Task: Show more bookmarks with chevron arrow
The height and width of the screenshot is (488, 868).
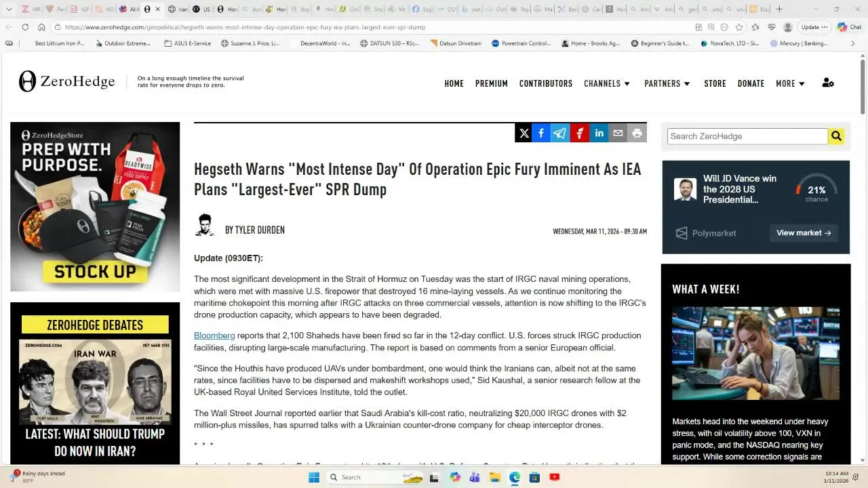Action: 853,43
